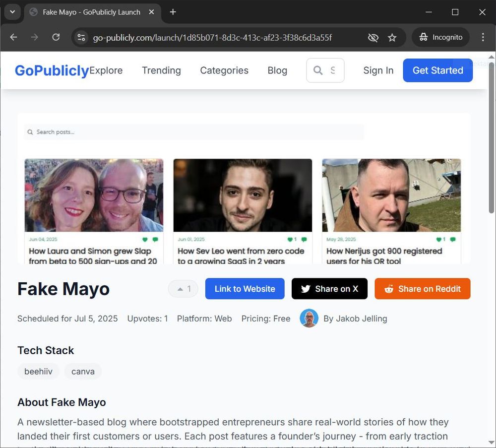This screenshot has height=448, width=496.
Task: Click the 'Scheduled for Jul 5, 2025' text
Action: 67,319
